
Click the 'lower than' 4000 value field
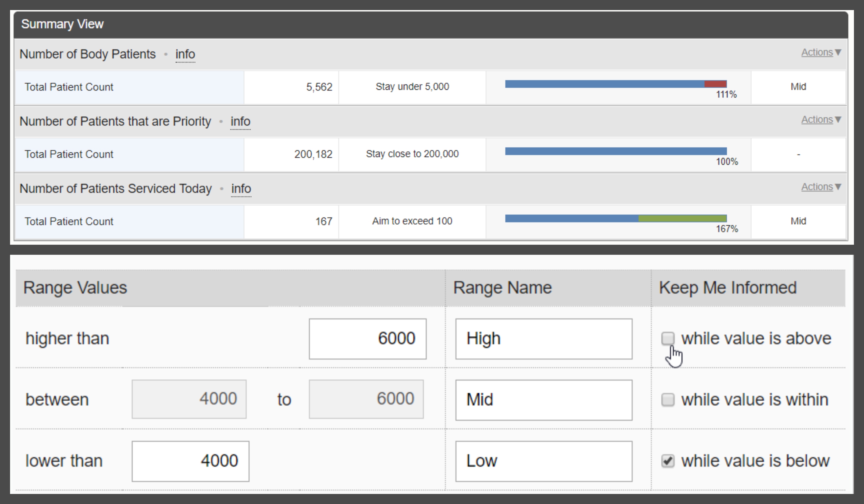click(x=190, y=461)
